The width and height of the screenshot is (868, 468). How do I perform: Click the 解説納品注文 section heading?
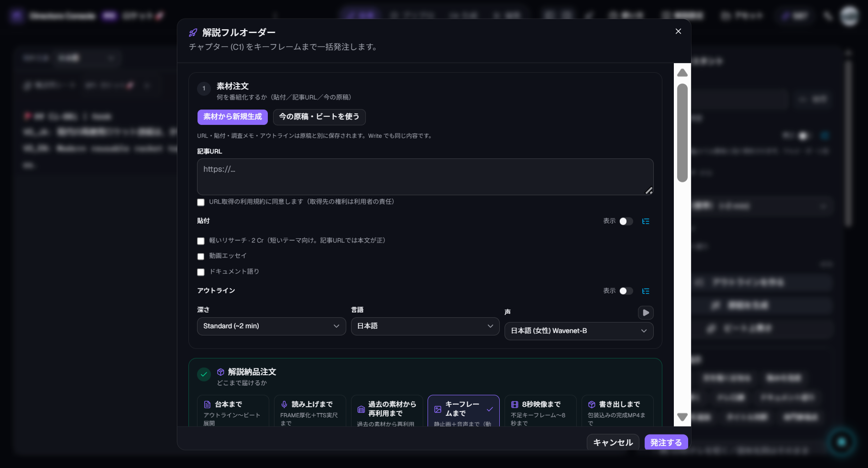tap(252, 372)
